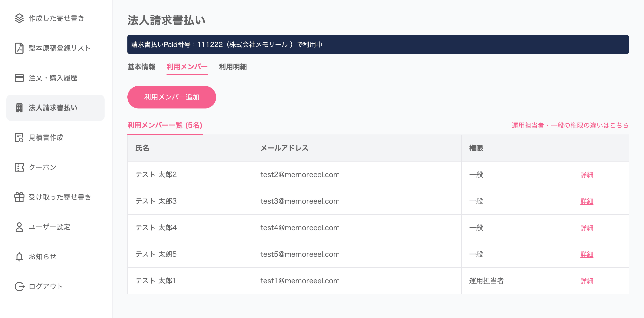This screenshot has width=644, height=318.
Task: Click the 氏名 column header
Action: 190,148
